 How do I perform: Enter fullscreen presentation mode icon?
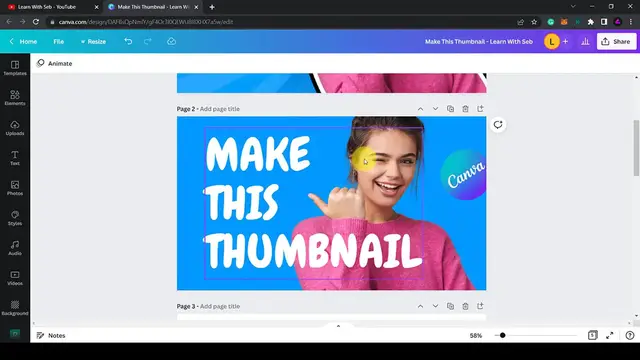(609, 335)
